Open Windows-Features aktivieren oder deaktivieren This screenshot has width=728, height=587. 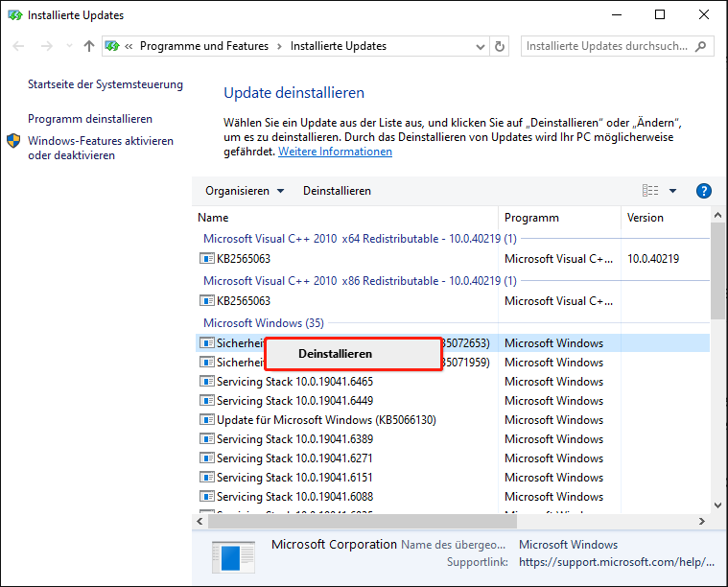[x=101, y=148]
